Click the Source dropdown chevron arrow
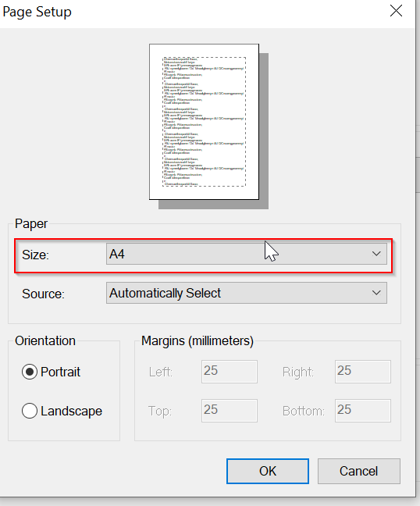 [376, 293]
